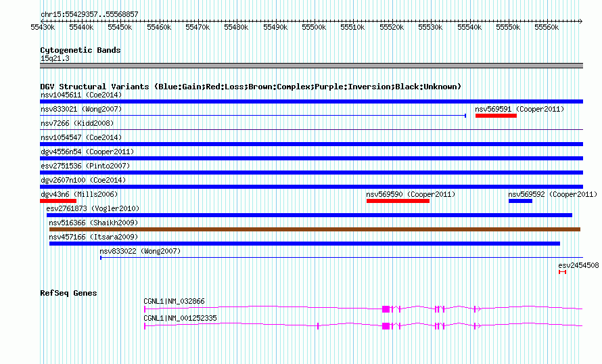Viewport: 602px width, 364px height.
Task: Click the gray 15q21.3 cytogenetic band bar
Action: tap(311, 66)
